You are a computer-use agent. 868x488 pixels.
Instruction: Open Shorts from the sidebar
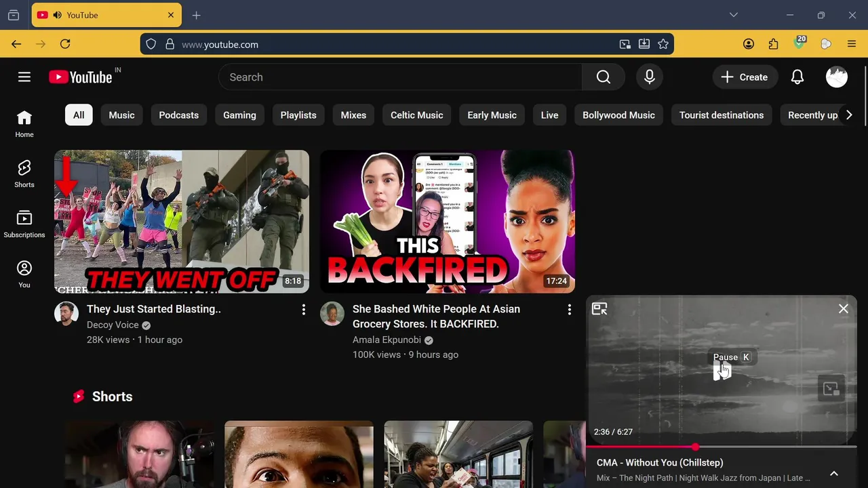(24, 174)
